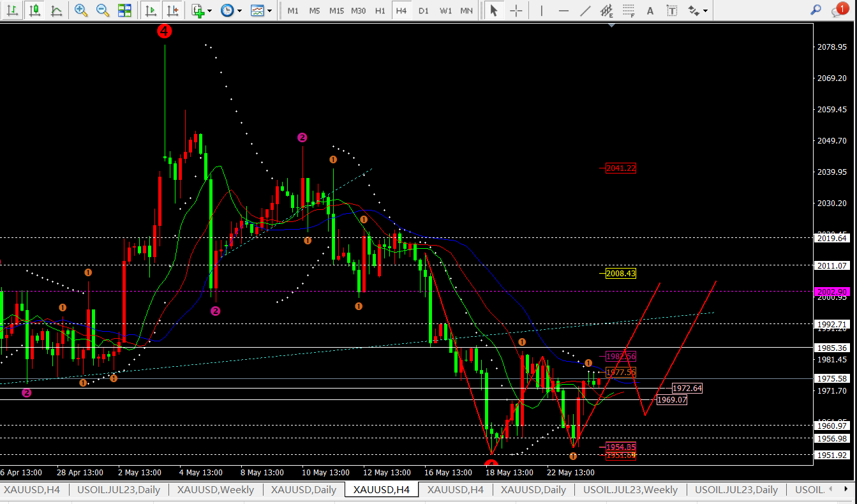857x504 pixels.
Task: Click the periods clock icon
Action: (x=227, y=10)
